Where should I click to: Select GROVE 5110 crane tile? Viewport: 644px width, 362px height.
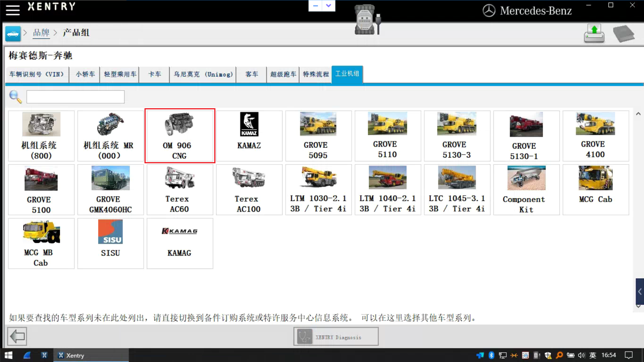pyautogui.click(x=388, y=136)
